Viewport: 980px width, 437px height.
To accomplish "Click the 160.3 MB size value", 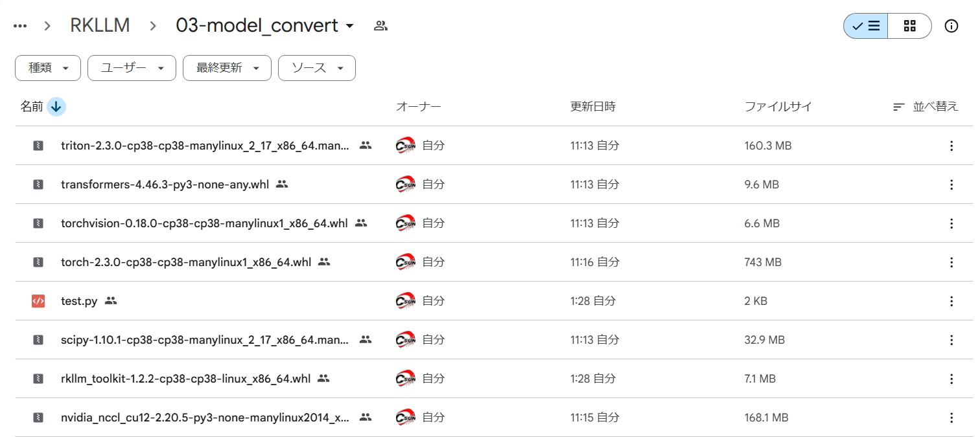I will [x=768, y=146].
